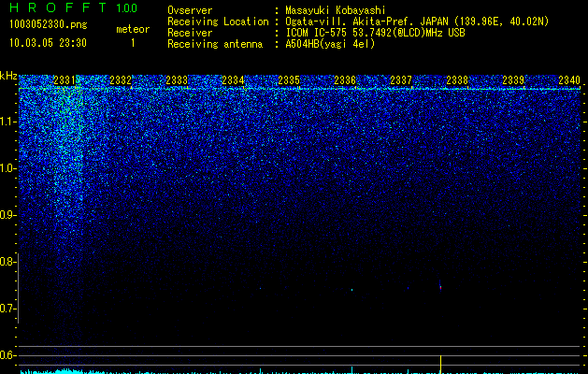
Task: Click the 2337 time marker
Action: point(401,79)
